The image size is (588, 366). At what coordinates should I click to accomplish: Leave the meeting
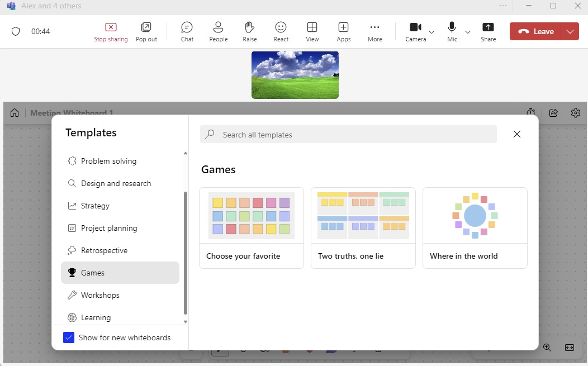pyautogui.click(x=535, y=31)
